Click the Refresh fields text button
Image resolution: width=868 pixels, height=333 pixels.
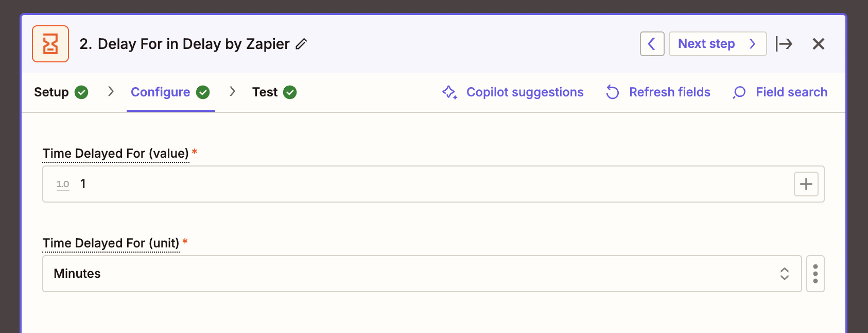669,92
